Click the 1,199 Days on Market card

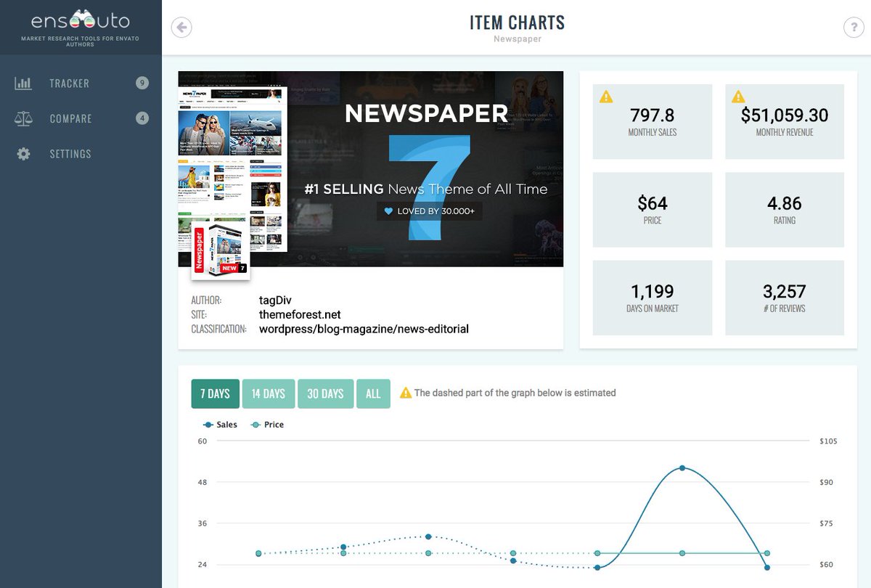point(653,298)
